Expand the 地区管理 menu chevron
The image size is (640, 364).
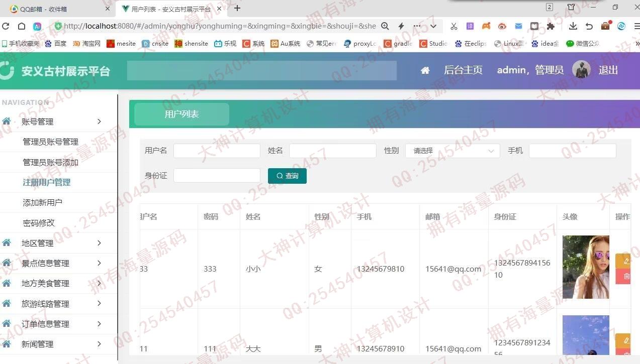[99, 243]
